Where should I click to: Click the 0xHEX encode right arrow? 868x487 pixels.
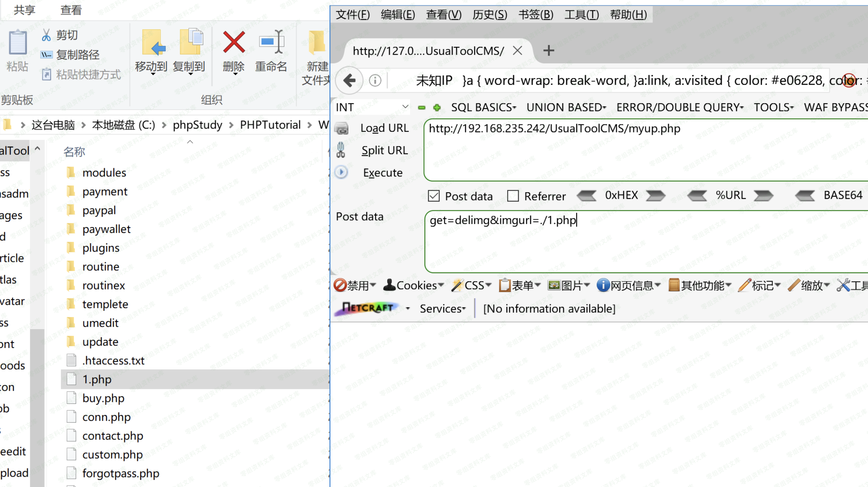tap(655, 195)
